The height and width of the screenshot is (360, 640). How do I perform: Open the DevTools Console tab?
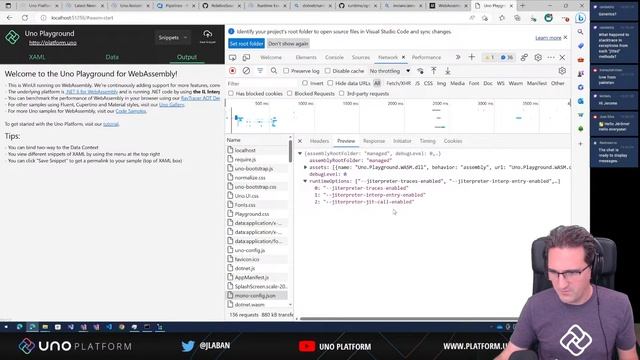pyautogui.click(x=334, y=58)
